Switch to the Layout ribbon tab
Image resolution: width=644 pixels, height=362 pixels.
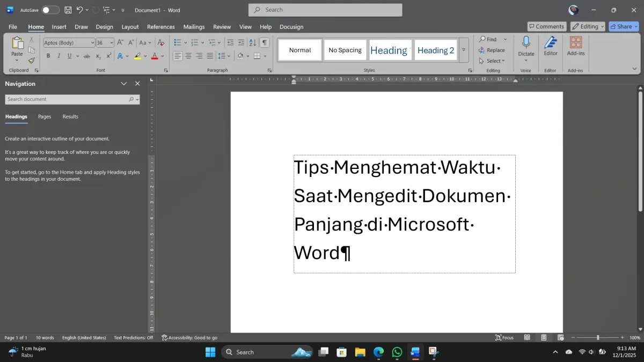pos(130,27)
